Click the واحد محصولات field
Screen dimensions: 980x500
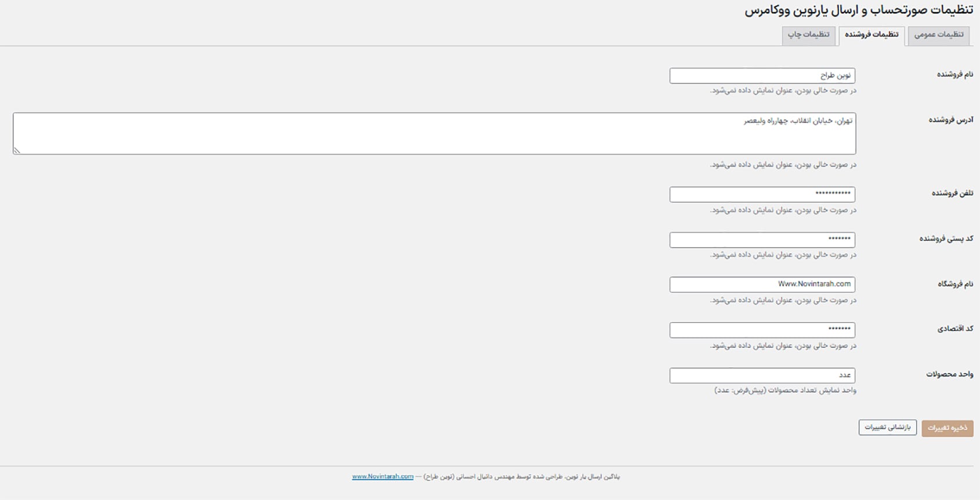pyautogui.click(x=762, y=375)
